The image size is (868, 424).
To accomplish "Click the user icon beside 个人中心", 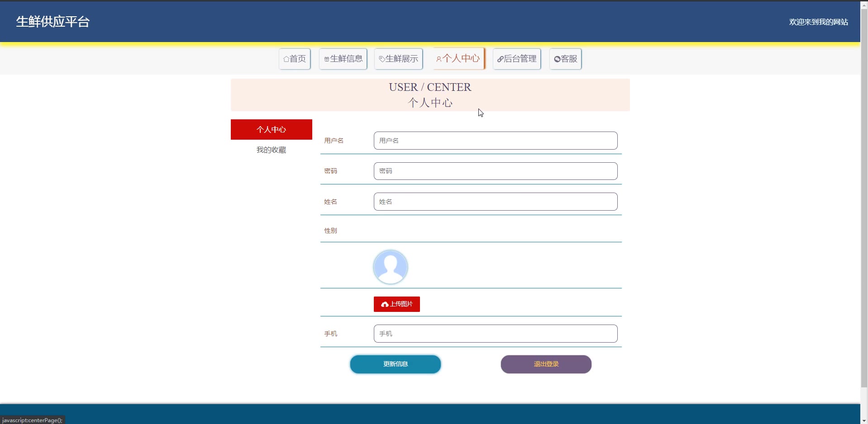I will coord(439,59).
